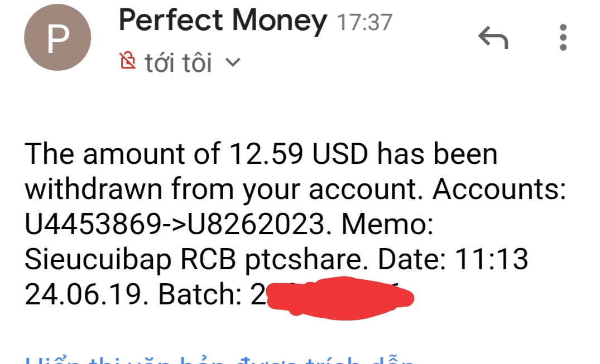Open the three-dot more options menu
Viewport: 600px width, 364px height.
tap(563, 38)
